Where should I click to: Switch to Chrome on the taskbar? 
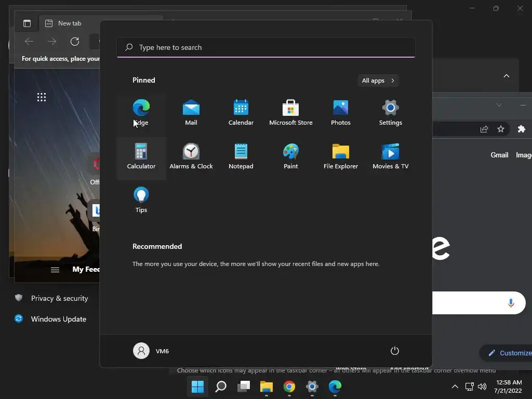(289, 387)
